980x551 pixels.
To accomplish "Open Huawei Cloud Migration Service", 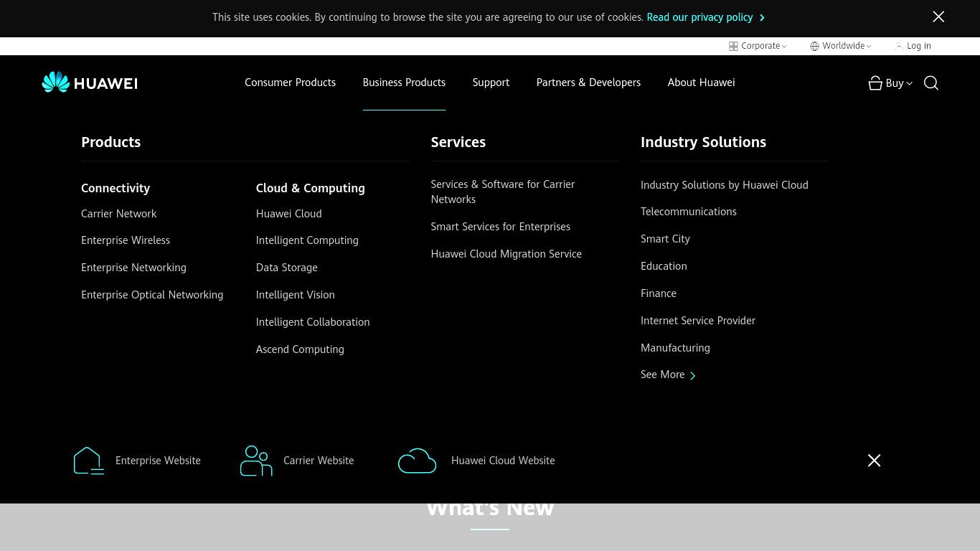I will click(506, 254).
